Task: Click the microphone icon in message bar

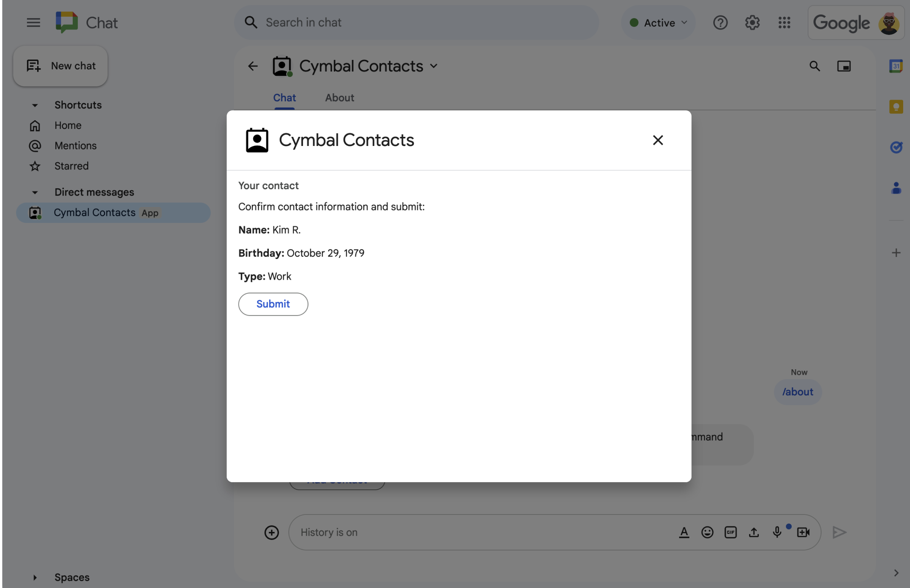Action: (x=777, y=532)
